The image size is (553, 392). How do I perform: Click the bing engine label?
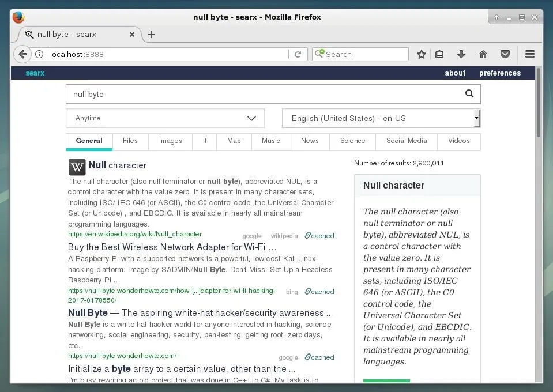[x=292, y=292]
